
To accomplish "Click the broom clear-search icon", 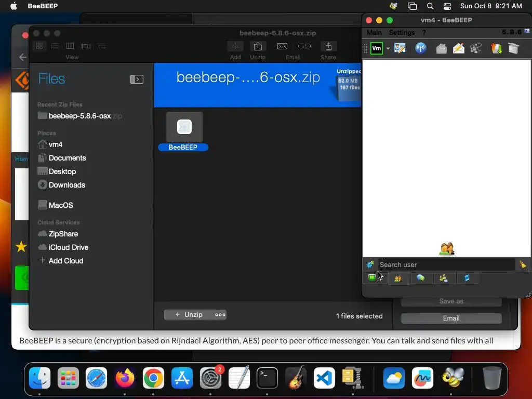I will [523, 264].
